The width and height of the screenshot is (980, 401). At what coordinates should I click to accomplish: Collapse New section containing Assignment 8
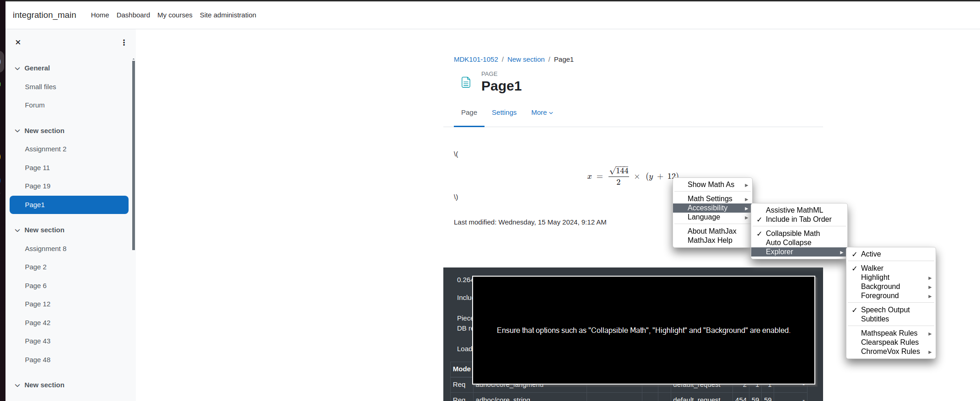[17, 230]
